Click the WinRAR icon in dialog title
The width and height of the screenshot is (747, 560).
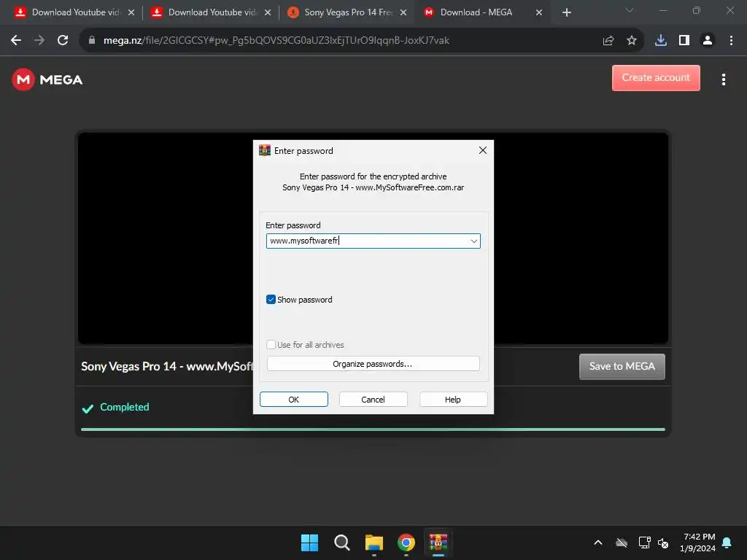pyautogui.click(x=264, y=150)
